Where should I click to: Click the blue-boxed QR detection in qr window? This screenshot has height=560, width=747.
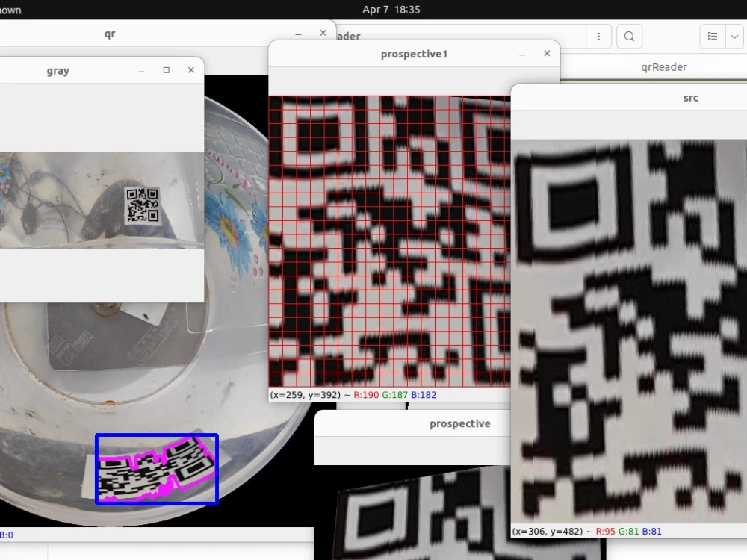[x=157, y=469]
